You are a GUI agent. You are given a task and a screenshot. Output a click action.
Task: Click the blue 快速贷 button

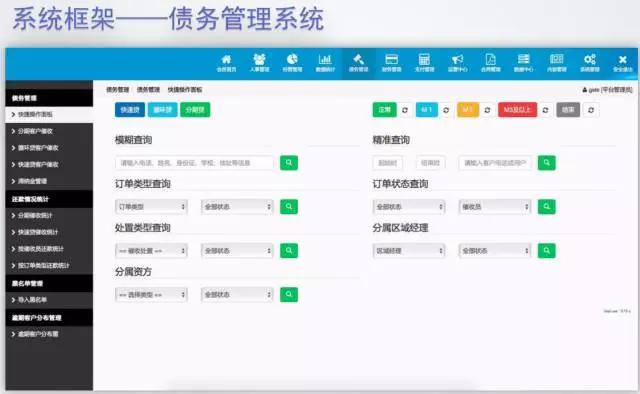point(130,110)
